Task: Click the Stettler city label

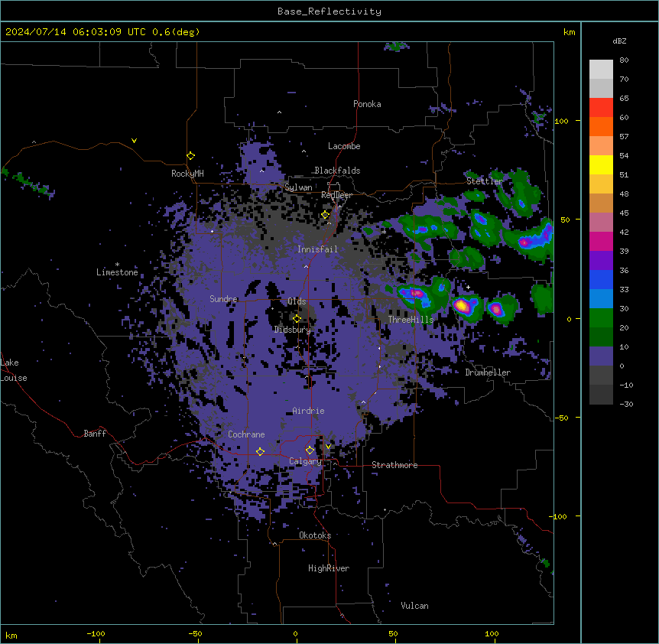Action: pyautogui.click(x=485, y=181)
